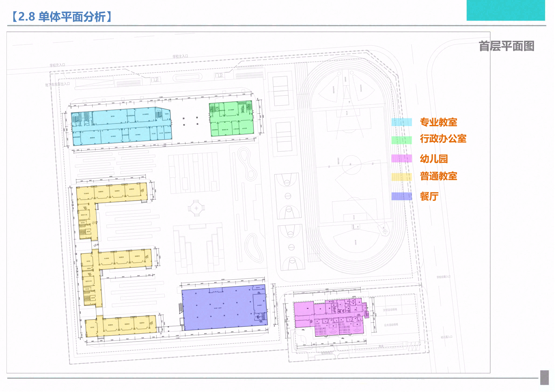This screenshot has width=555, height=392.
Task: Click the green 行政办公室 legend swatch
Action: pyautogui.click(x=402, y=140)
